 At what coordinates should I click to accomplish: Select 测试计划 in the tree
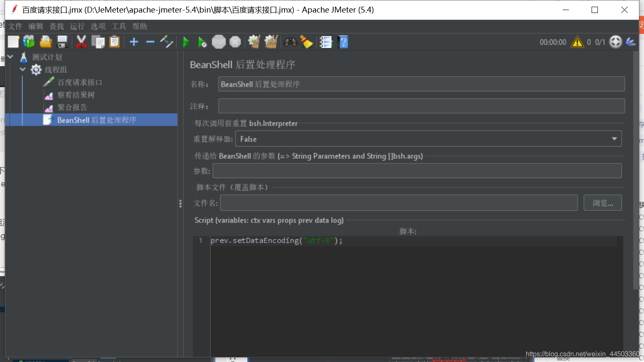47,57
